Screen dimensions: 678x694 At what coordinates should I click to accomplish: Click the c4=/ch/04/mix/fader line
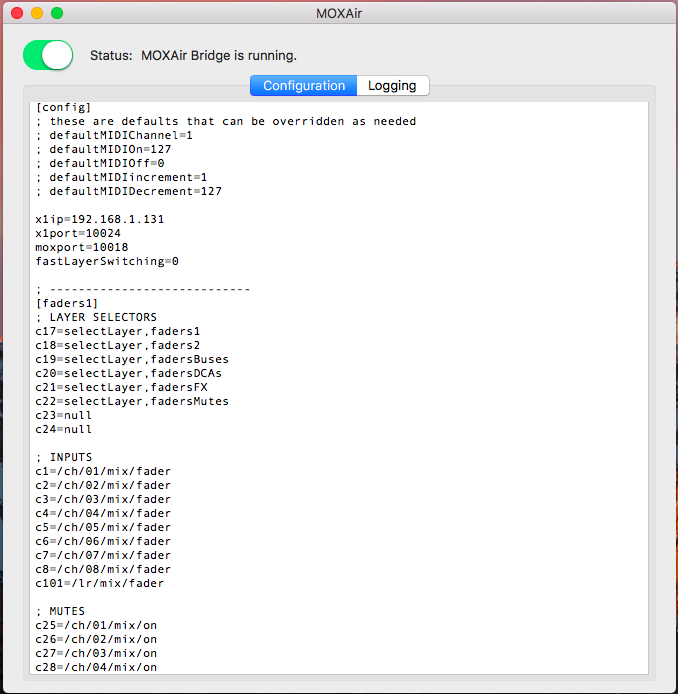[x=103, y=513]
